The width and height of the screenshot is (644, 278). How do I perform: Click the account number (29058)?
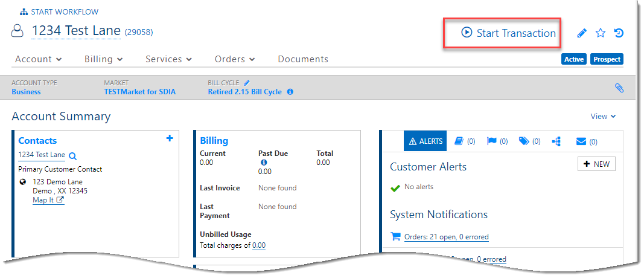[x=139, y=32]
